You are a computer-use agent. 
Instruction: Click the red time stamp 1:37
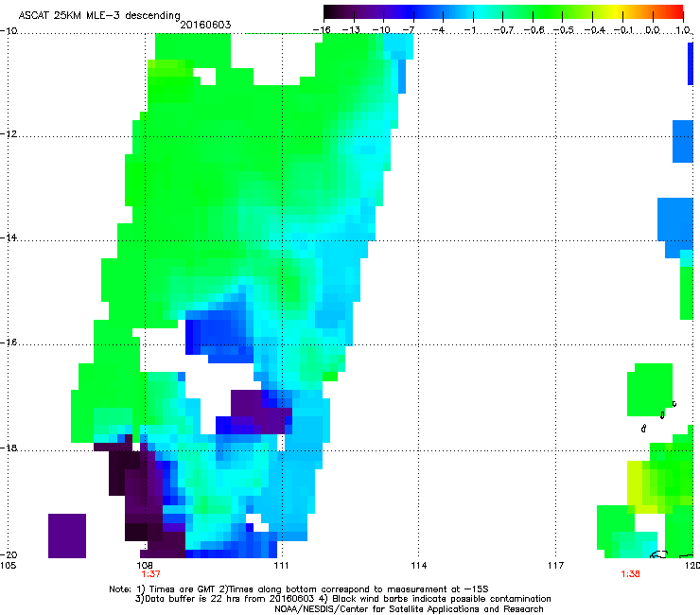pyautogui.click(x=151, y=574)
